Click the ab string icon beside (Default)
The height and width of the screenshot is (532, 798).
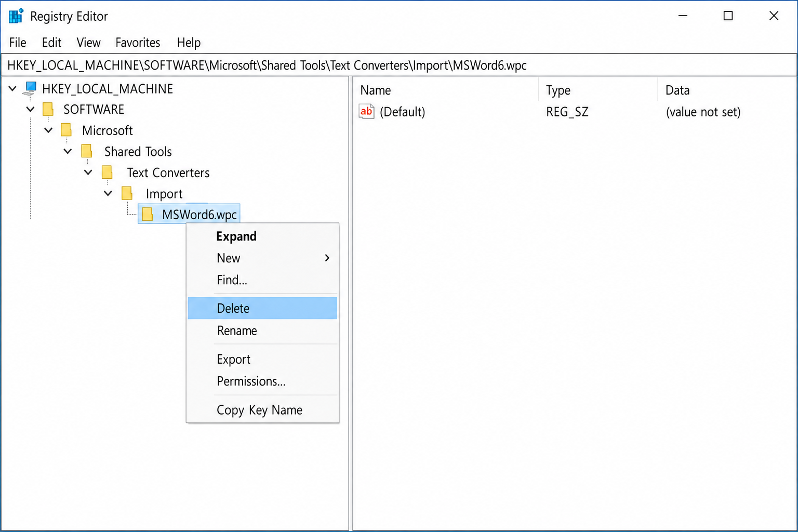(366, 111)
